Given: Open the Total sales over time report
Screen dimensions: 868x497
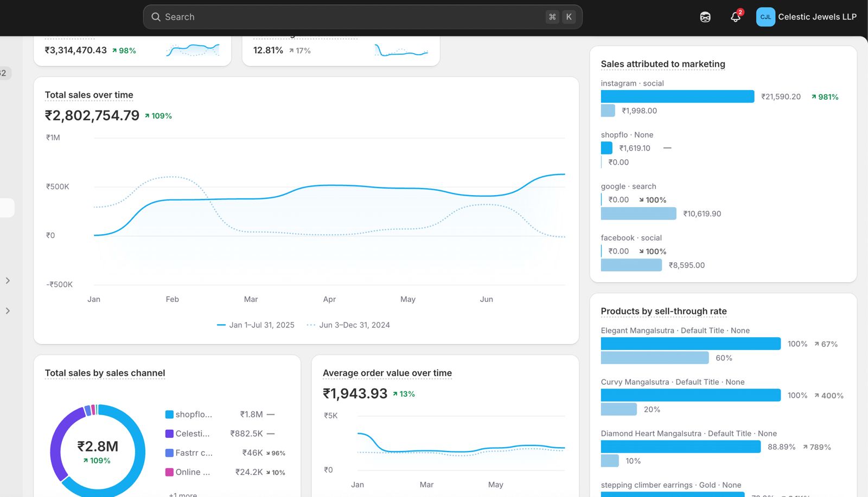Looking at the screenshot, I should [88, 95].
